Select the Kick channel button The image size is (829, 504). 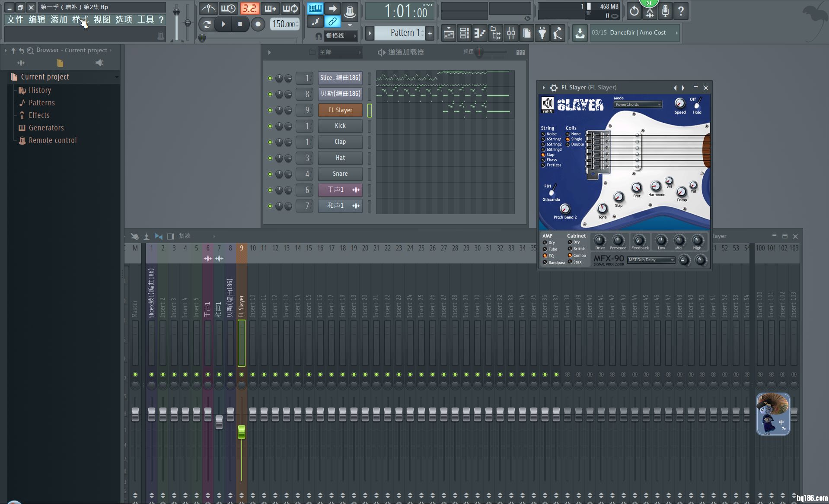[x=340, y=126]
